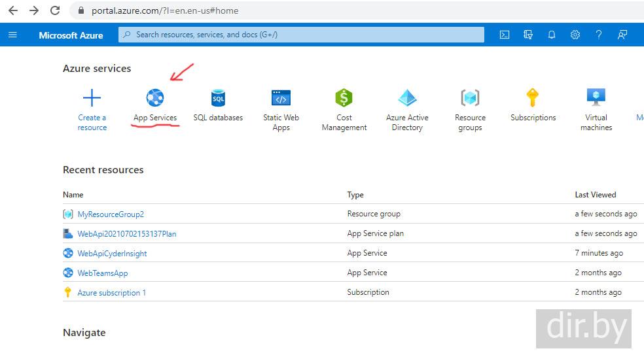Image resolution: width=644 pixels, height=355 pixels.
Task: Click the Create a resource plus icon
Action: click(x=92, y=98)
